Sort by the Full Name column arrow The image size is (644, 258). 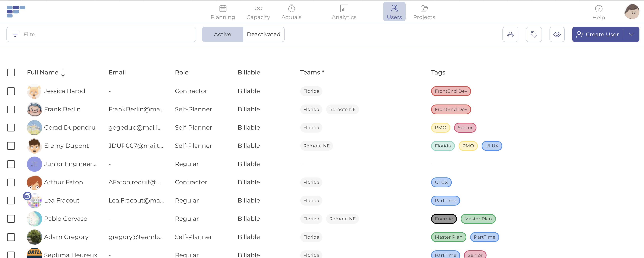(x=63, y=73)
